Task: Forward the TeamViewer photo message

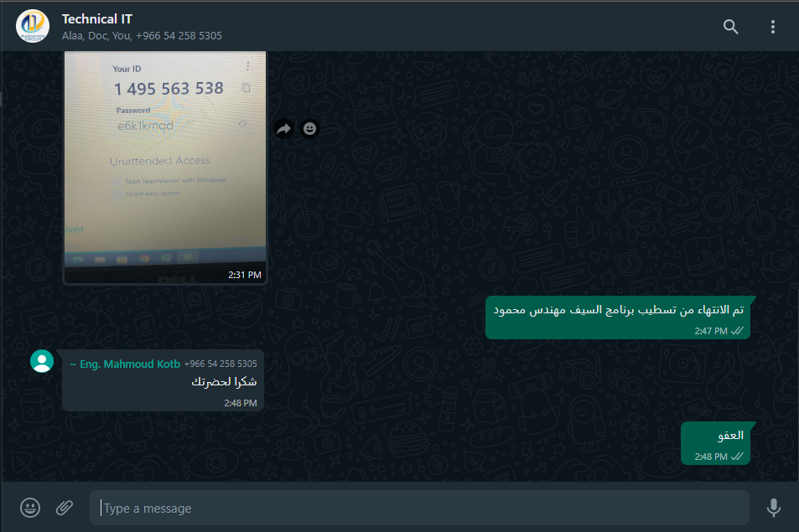Action: (284, 128)
